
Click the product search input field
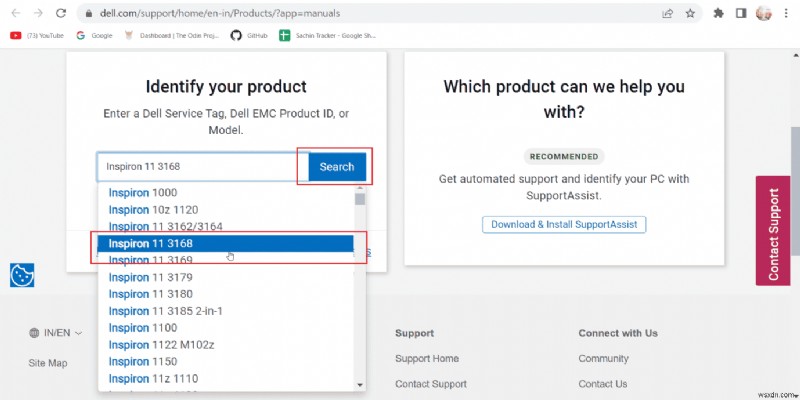coord(200,167)
